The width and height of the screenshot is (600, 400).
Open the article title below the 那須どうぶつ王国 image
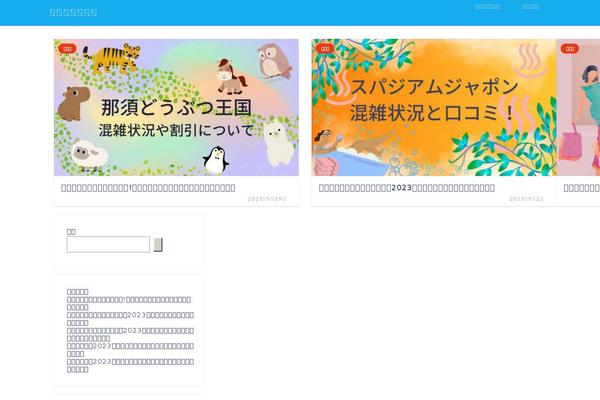click(148, 188)
